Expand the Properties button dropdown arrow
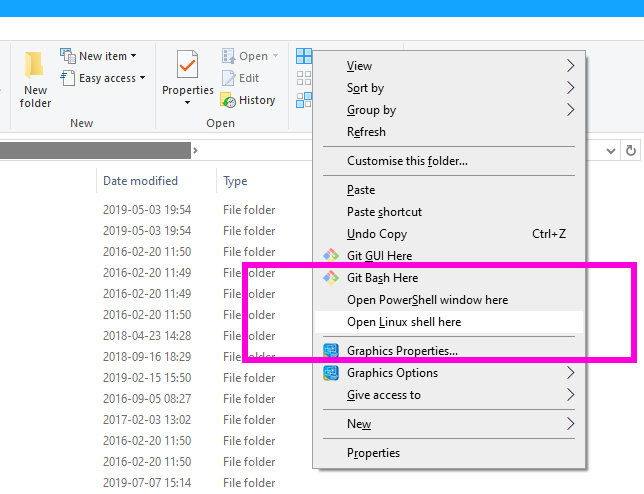Image resolution: width=644 pixels, height=494 pixels. (x=187, y=102)
